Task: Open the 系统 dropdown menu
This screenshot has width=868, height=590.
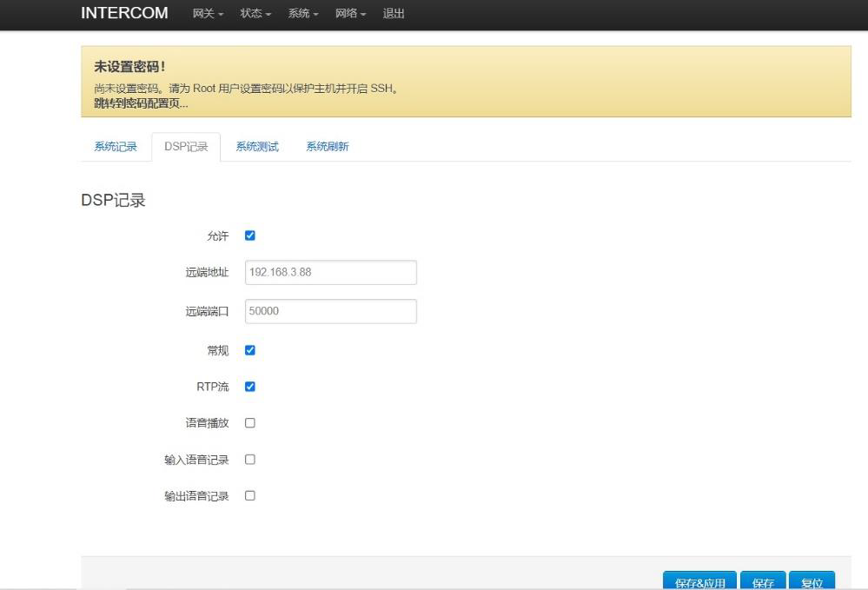Action: 303,14
